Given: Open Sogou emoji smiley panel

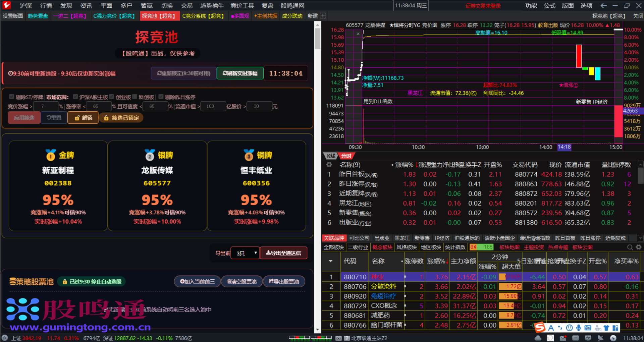Looking at the screenshot, I should tap(569, 328).
